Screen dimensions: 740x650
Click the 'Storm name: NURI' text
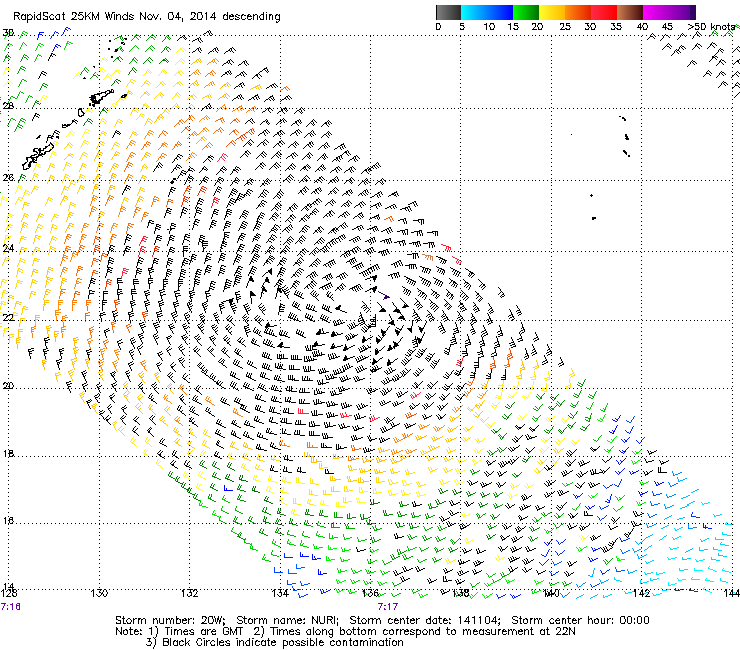pyautogui.click(x=287, y=620)
